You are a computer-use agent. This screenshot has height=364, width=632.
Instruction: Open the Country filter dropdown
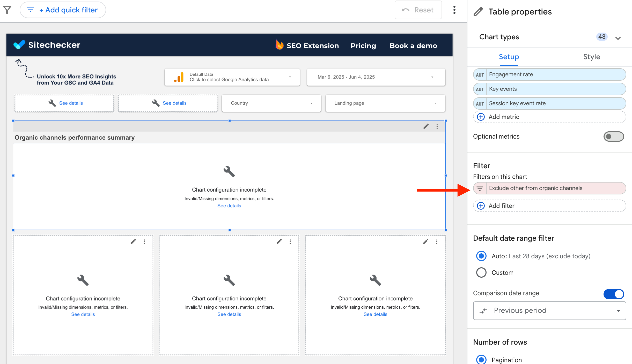271,103
